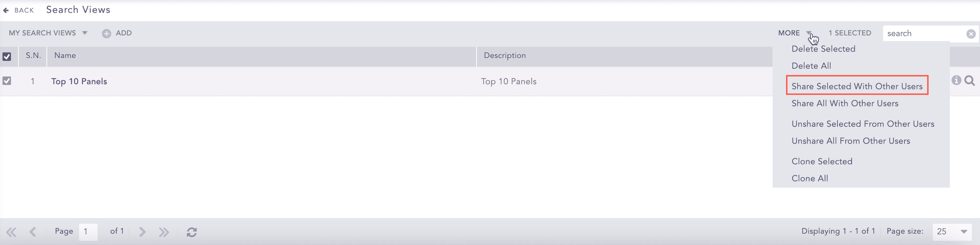Uncheck the Top 10 Panels row checkbox
This screenshot has width=980, height=245.
[7, 81]
